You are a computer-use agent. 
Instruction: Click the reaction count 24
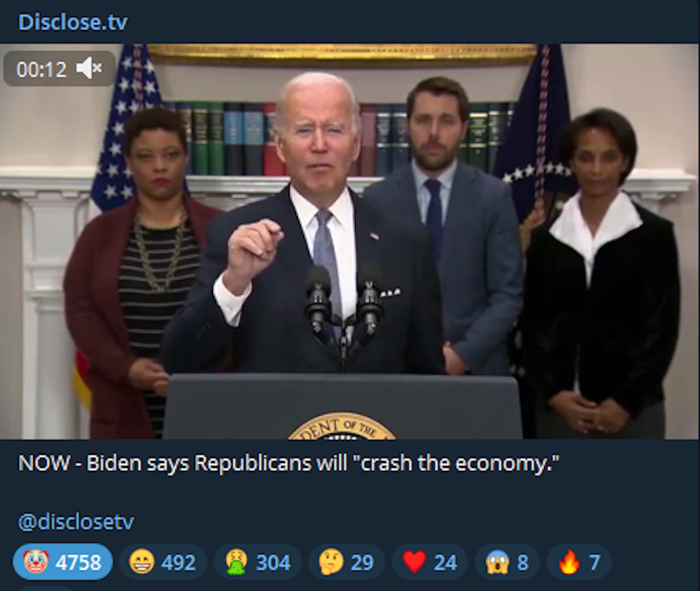coord(445,562)
